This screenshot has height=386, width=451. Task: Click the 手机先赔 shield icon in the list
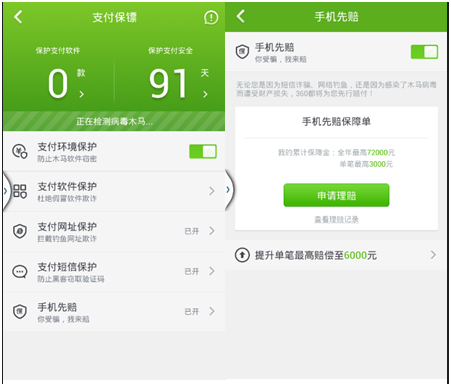[20, 312]
